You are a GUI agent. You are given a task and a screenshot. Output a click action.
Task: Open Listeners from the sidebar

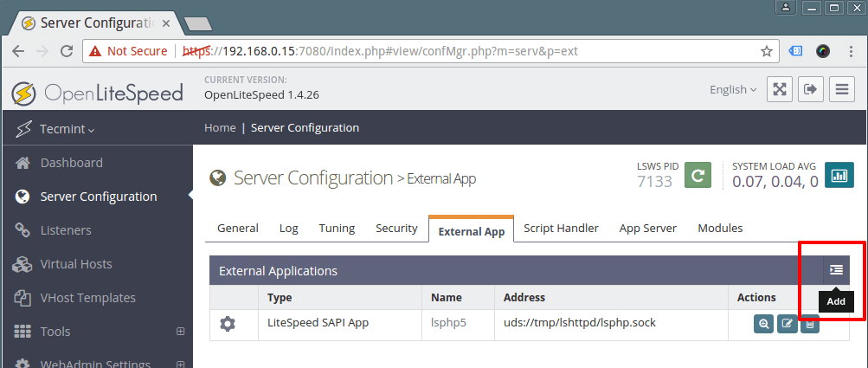pos(66,230)
